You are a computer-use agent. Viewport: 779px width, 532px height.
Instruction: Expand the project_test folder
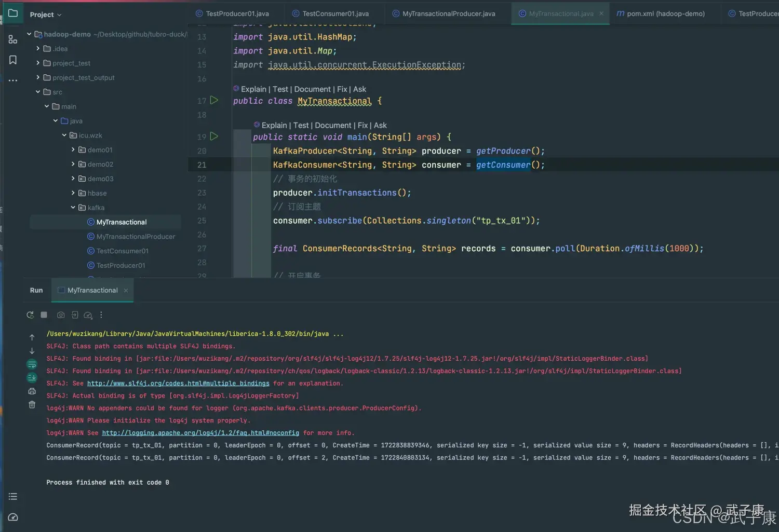(x=38, y=63)
